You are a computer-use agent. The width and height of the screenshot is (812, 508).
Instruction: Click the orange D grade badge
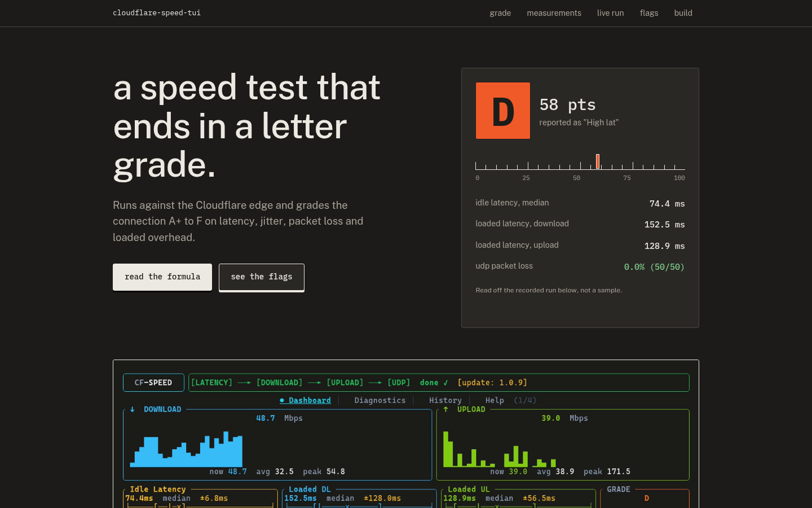coord(503,111)
